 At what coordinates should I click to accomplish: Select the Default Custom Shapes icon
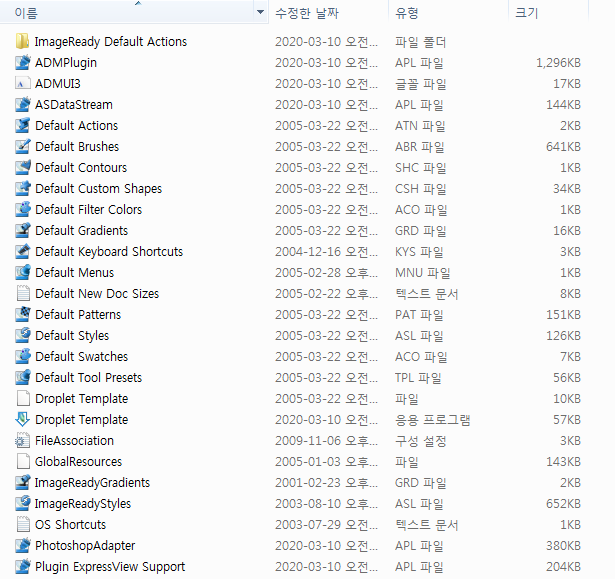point(23,188)
